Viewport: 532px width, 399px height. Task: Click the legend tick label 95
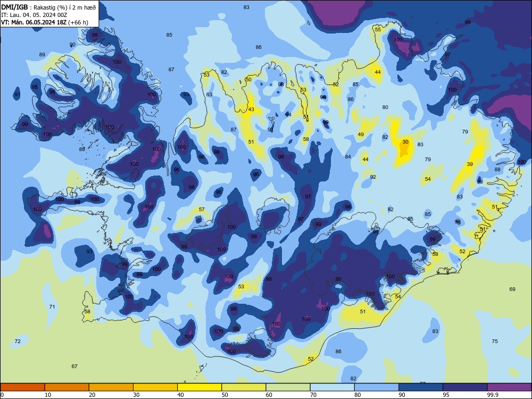445,395
